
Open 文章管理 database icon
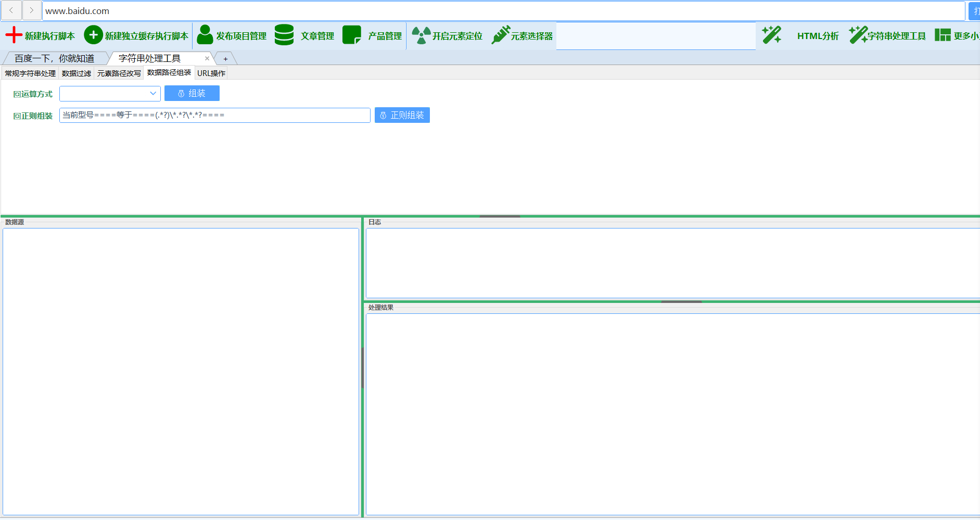pyautogui.click(x=284, y=35)
